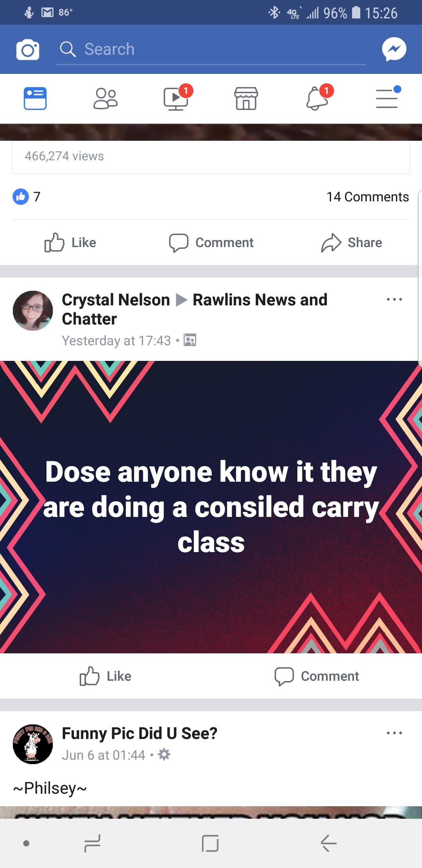Viewport: 422px width, 868px height.
Task: Open the hamburger menu
Action: pos(387,98)
